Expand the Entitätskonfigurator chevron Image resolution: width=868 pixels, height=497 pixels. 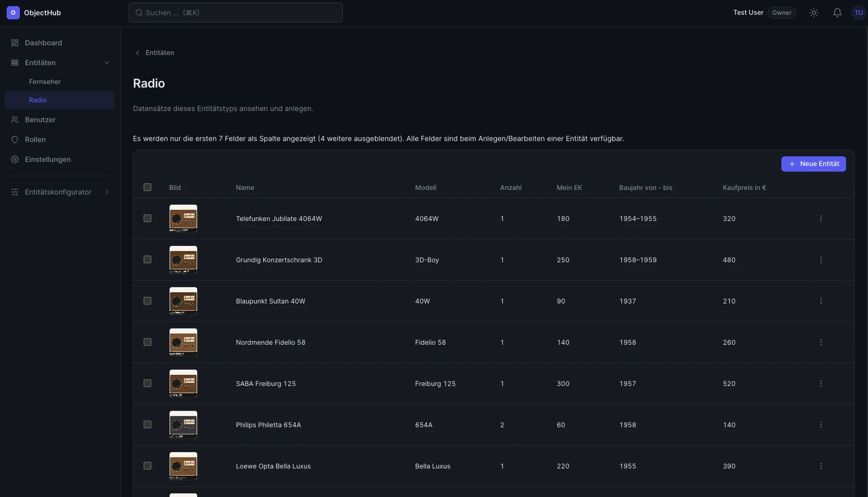(107, 192)
